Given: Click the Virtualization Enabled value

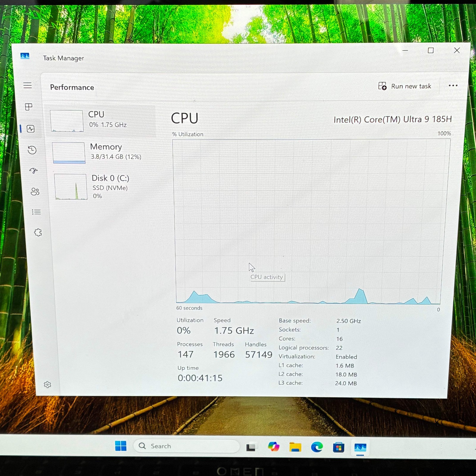Looking at the screenshot, I should pos(346,357).
